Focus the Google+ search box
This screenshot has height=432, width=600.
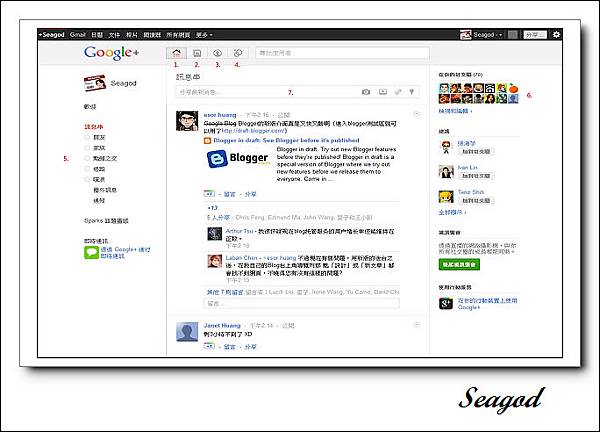[342, 53]
